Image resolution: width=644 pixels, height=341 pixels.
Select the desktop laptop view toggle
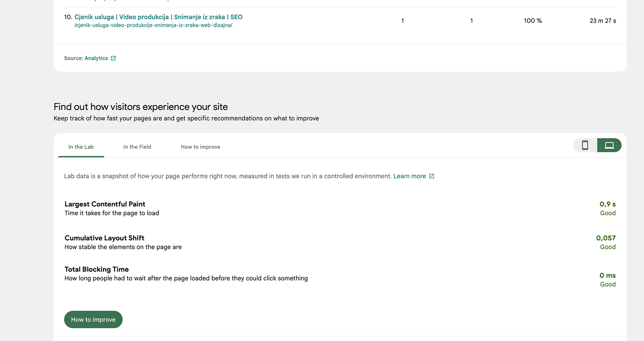pos(609,145)
